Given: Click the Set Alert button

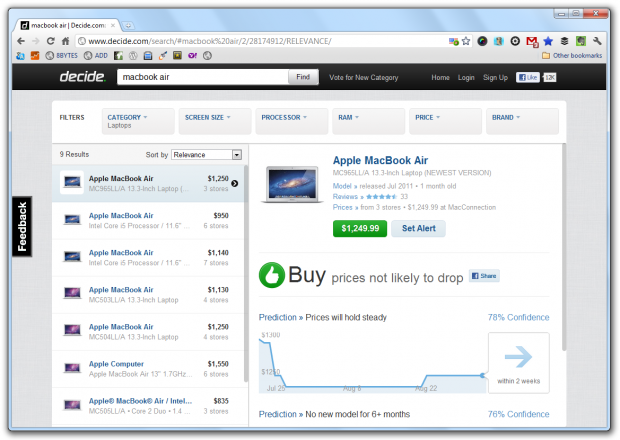Looking at the screenshot, I should pyautogui.click(x=418, y=228).
